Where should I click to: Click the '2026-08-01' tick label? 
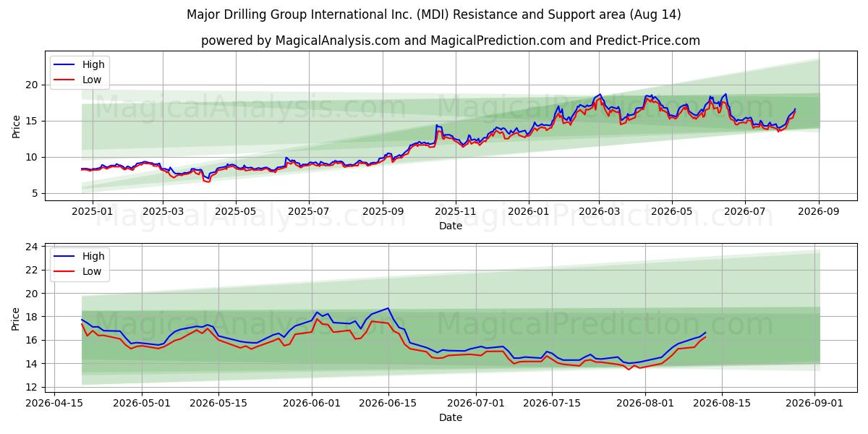(646, 404)
